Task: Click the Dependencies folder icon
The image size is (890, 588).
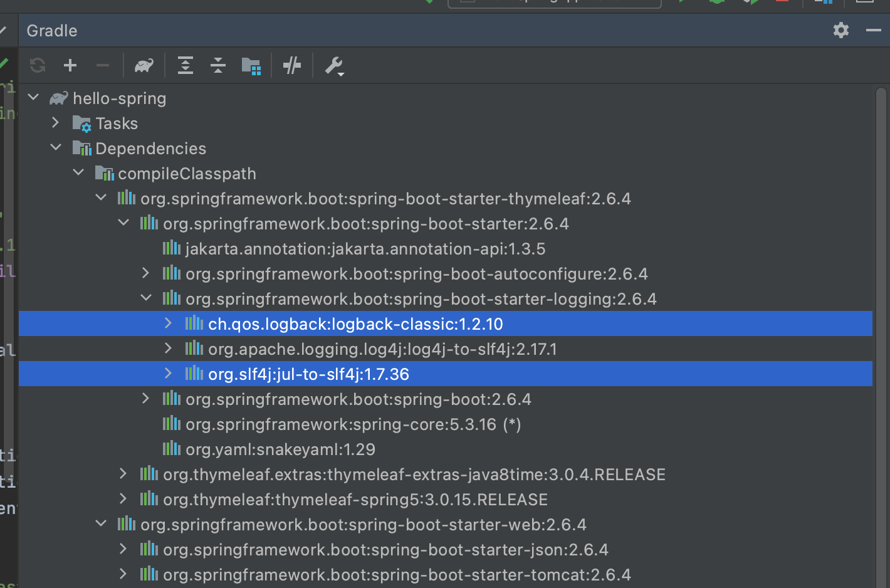Action: click(x=81, y=149)
